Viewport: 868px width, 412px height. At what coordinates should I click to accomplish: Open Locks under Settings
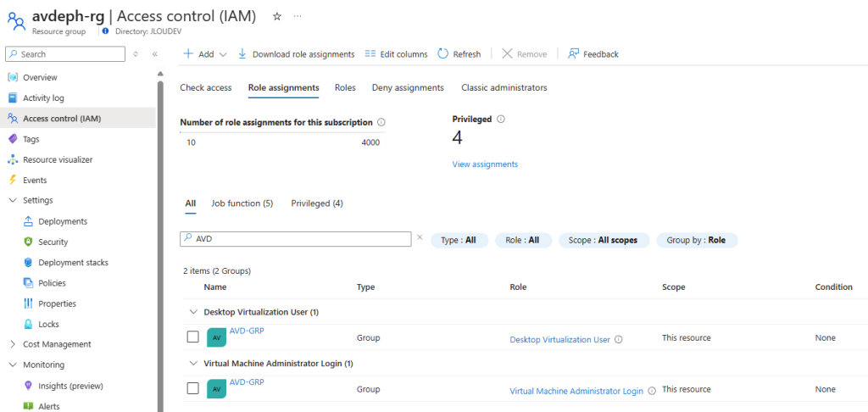click(x=48, y=324)
